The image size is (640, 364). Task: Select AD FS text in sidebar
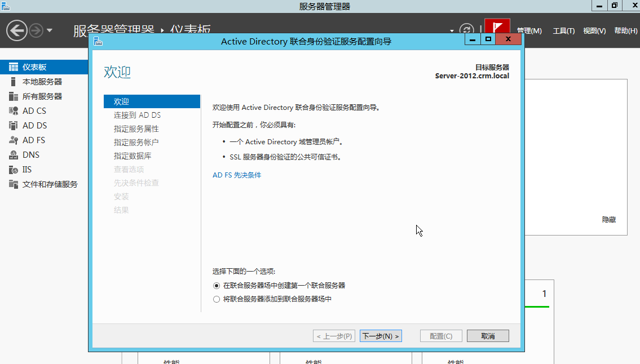coord(34,140)
